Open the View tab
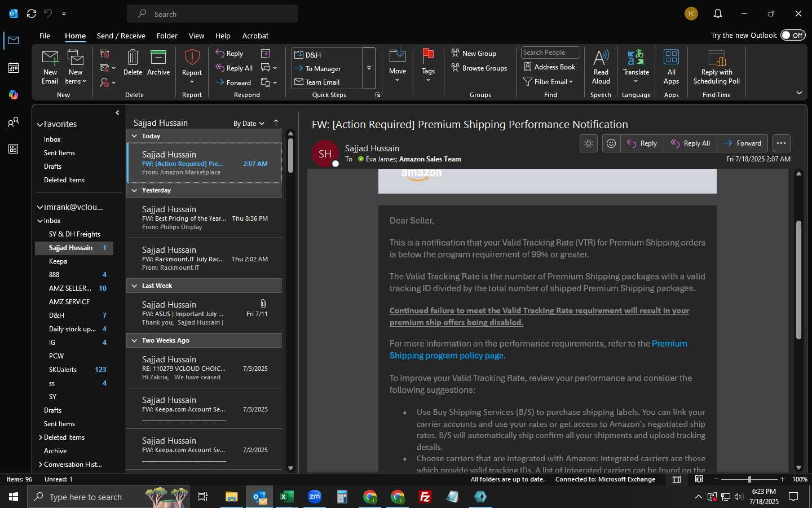The height and width of the screenshot is (508, 812). (x=196, y=36)
